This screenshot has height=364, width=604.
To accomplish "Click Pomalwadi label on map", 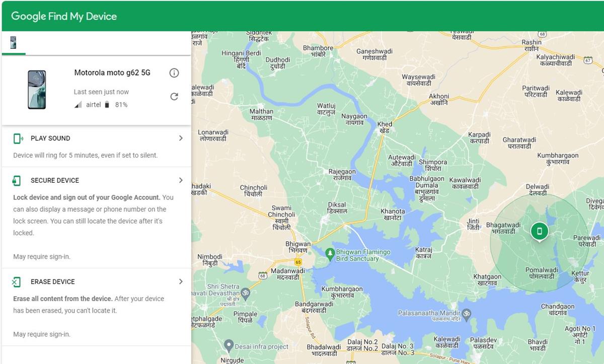I will (542, 273).
